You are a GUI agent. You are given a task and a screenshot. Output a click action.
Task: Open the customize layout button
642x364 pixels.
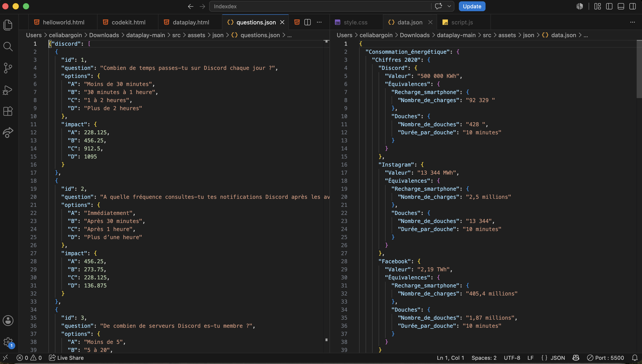(597, 6)
